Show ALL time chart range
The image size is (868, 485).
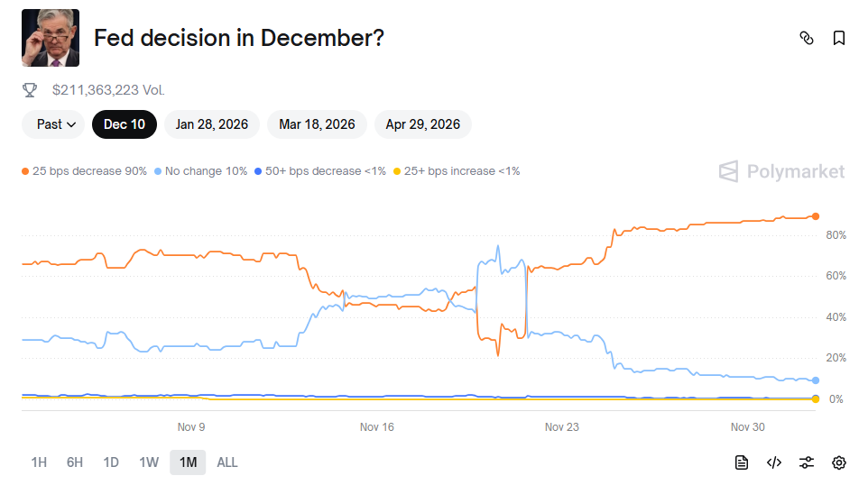(227, 462)
